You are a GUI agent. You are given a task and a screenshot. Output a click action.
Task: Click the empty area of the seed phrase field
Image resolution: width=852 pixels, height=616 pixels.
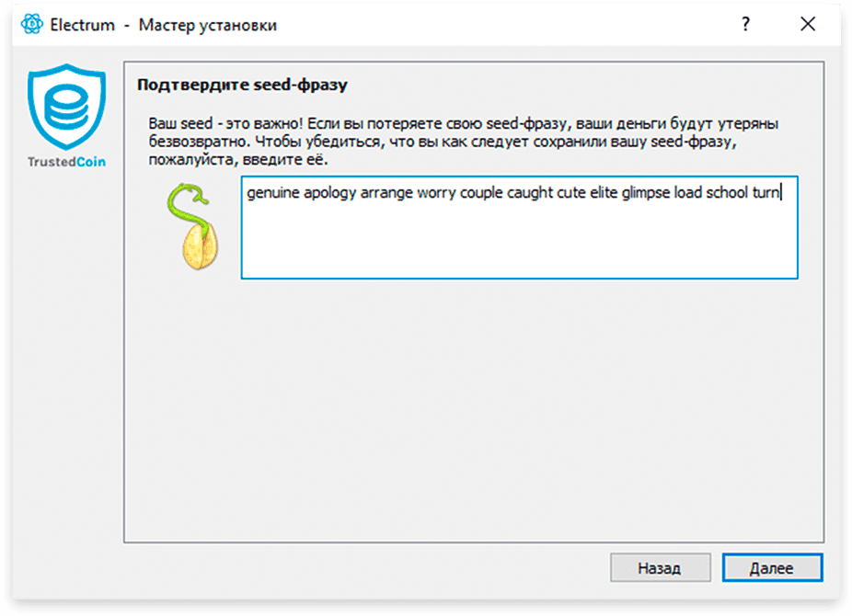[x=519, y=242]
